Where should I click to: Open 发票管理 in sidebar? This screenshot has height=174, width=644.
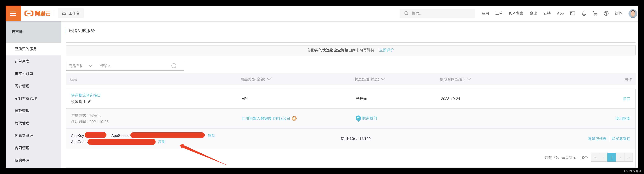33,123
